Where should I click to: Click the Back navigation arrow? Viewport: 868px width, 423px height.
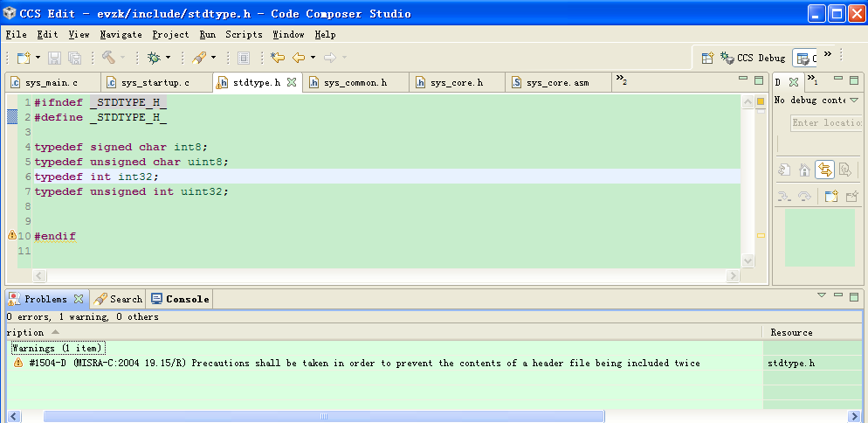(x=299, y=57)
